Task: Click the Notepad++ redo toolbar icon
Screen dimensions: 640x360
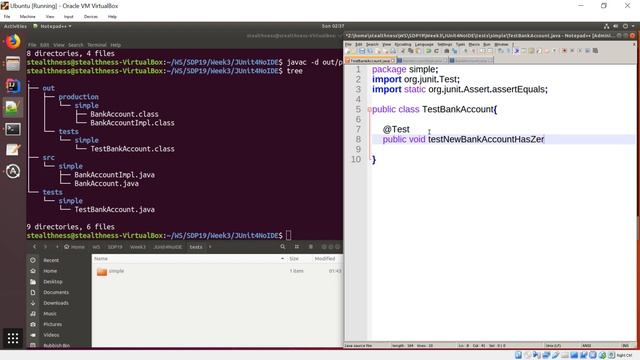Action: coord(436,51)
